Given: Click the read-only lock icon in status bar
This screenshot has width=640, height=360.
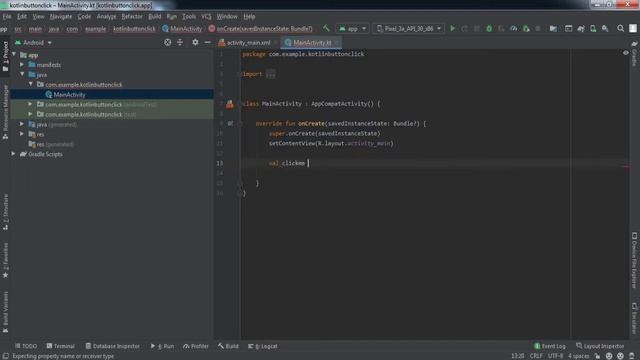Looking at the screenshot, I should click(x=597, y=356).
